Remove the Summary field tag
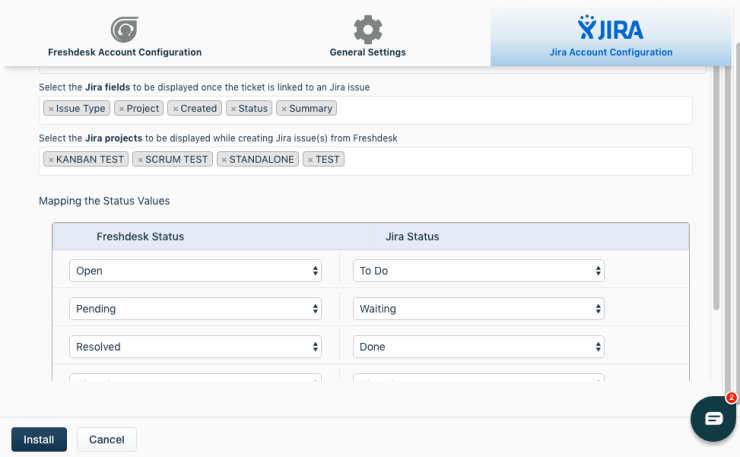This screenshot has height=457, width=740. click(284, 109)
